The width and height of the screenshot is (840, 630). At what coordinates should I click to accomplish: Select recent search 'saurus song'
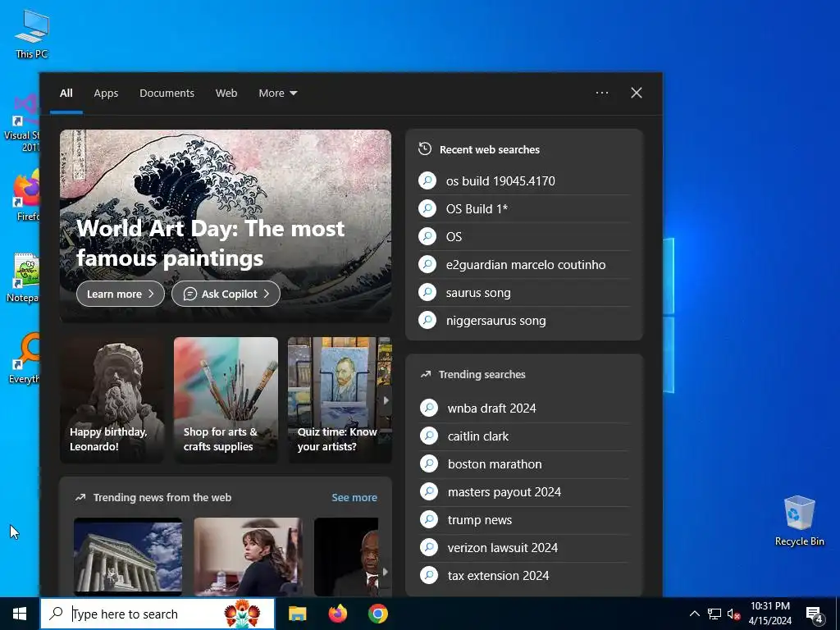point(524,293)
